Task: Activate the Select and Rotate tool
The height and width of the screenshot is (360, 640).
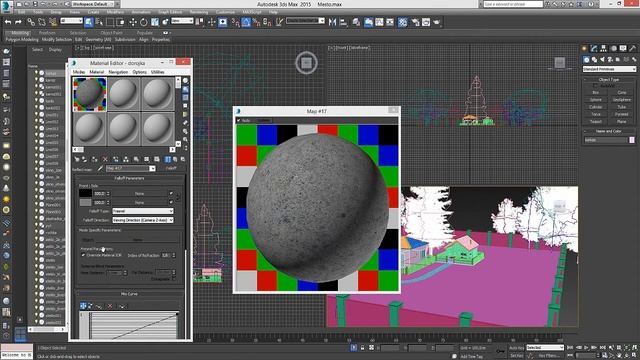Action: [x=144, y=22]
